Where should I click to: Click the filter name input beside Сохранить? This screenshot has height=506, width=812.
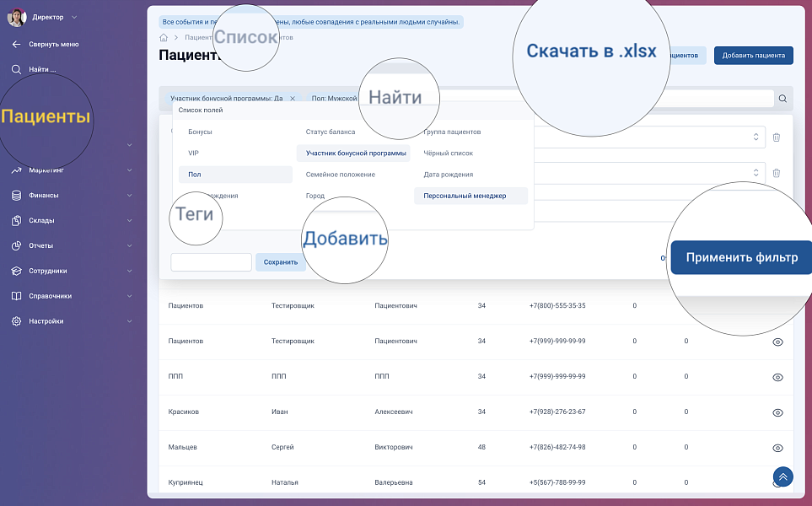tap(211, 262)
